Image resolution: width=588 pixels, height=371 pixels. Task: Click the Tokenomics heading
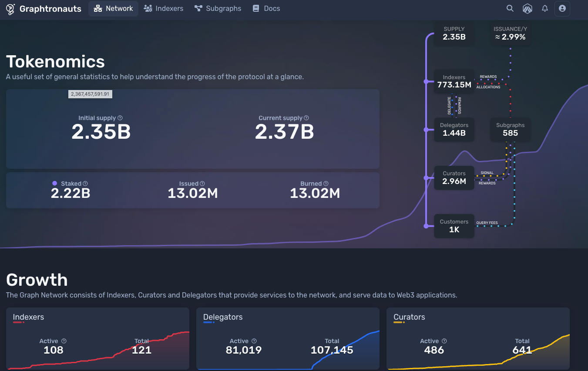pos(55,62)
